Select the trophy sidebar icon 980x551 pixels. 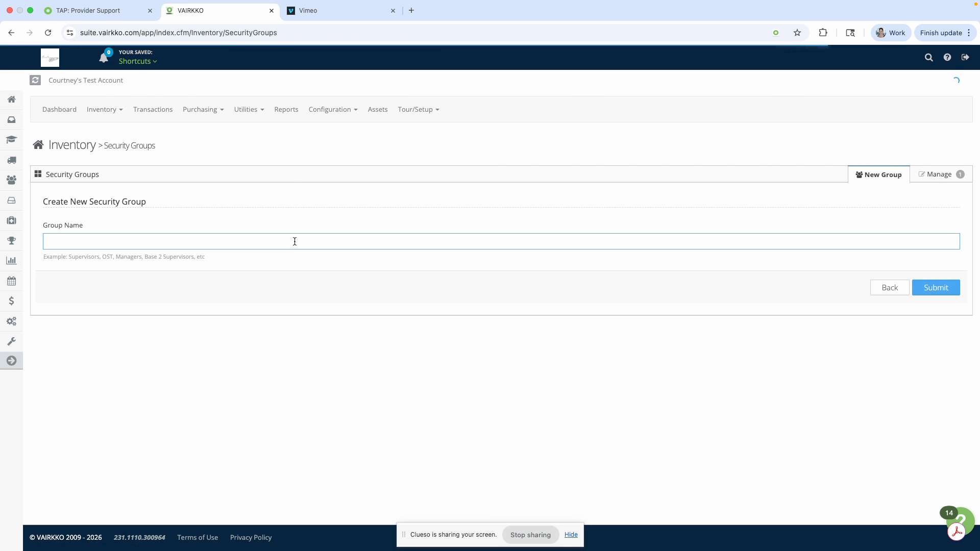tap(11, 241)
